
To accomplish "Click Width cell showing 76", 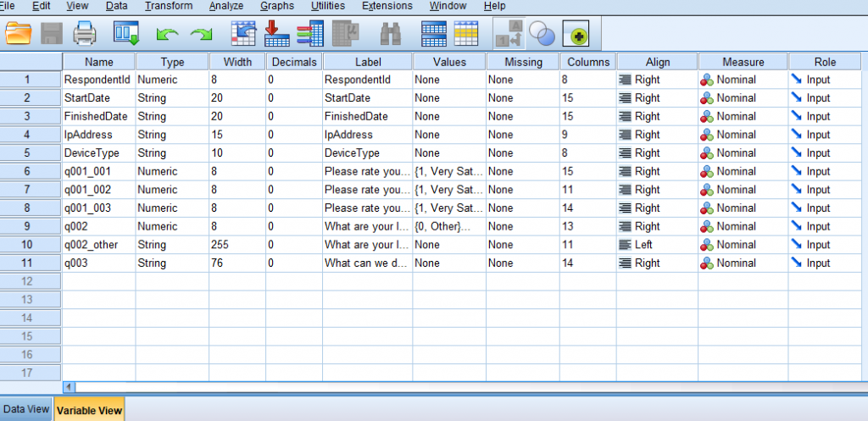I will [x=237, y=263].
